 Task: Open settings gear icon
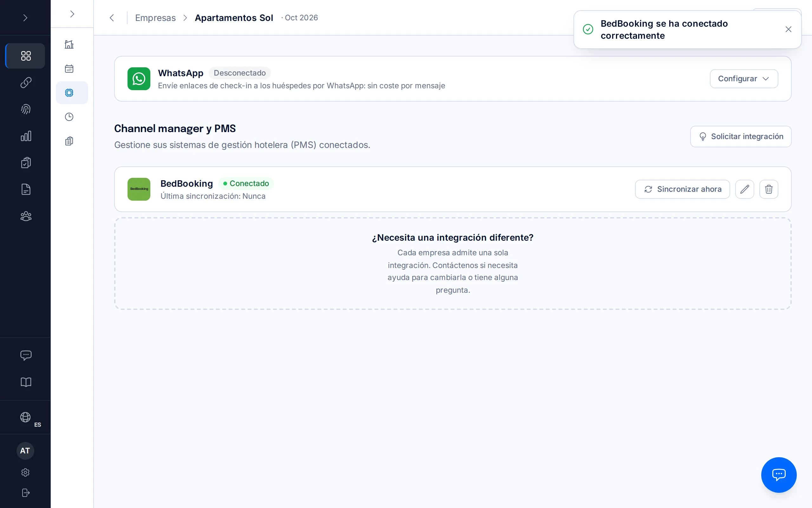pyautogui.click(x=25, y=472)
